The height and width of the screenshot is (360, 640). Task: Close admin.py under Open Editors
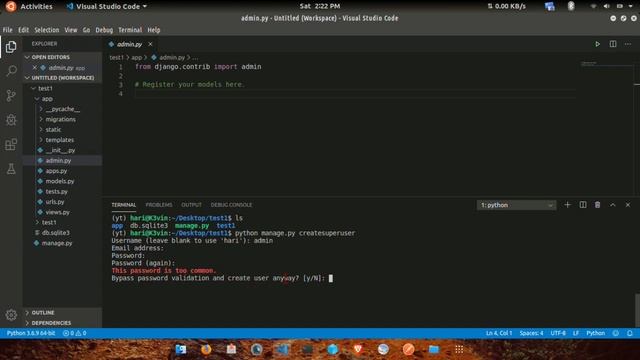[x=35, y=68]
